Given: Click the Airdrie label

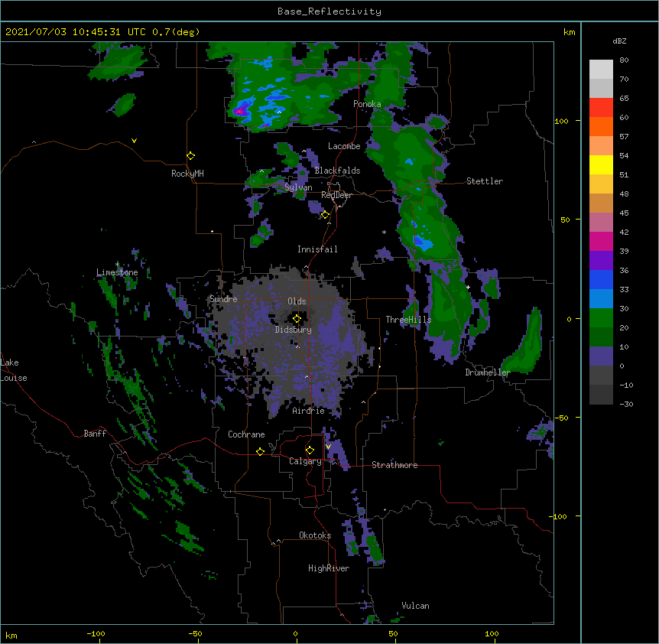Looking at the screenshot, I should (308, 411).
